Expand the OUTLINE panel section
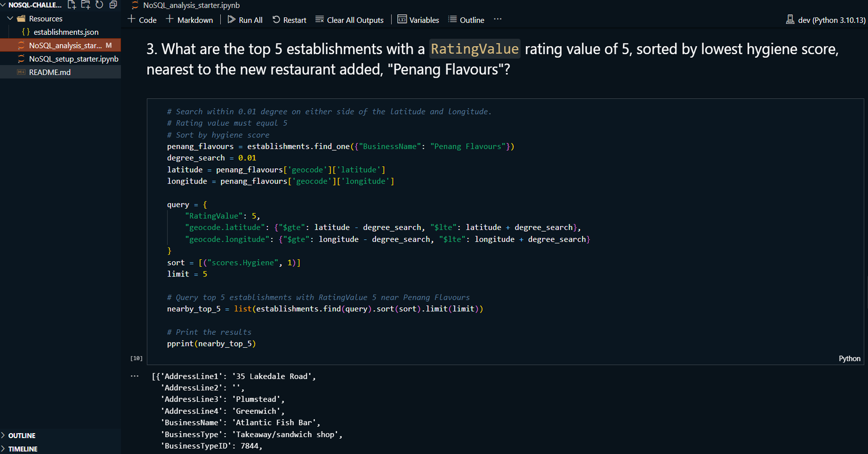 (x=21, y=436)
